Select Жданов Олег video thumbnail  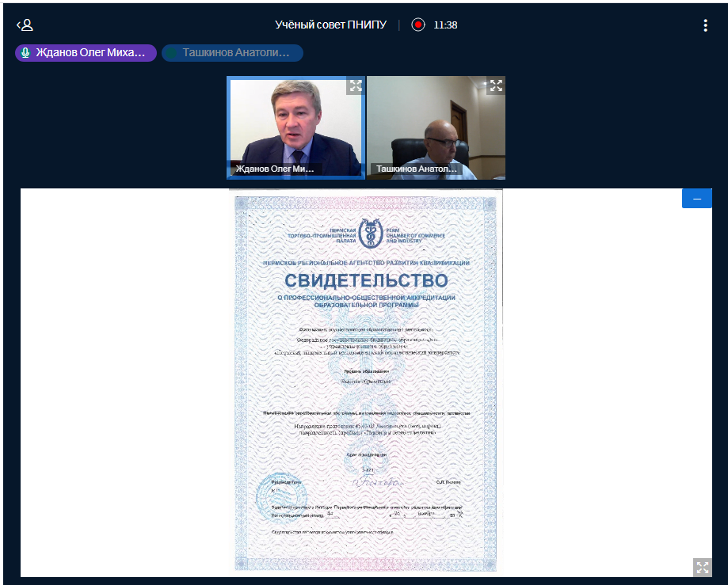(296, 127)
